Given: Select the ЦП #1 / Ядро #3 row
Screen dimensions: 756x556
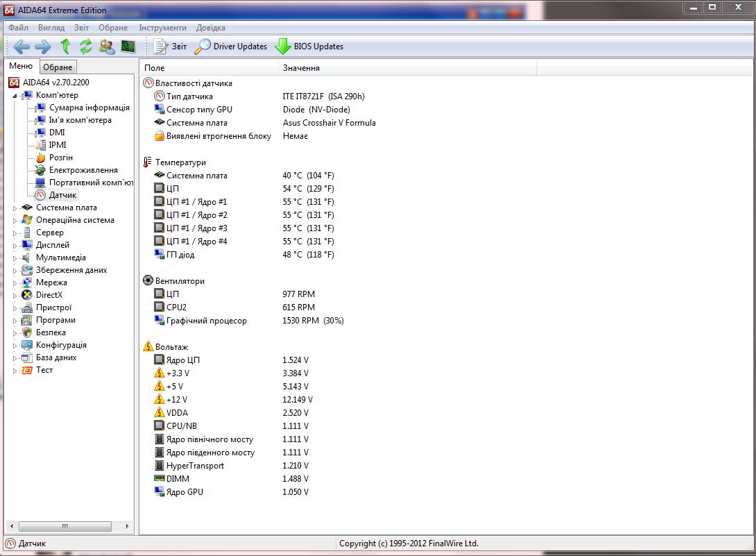Looking at the screenshot, I should pyautogui.click(x=244, y=228).
